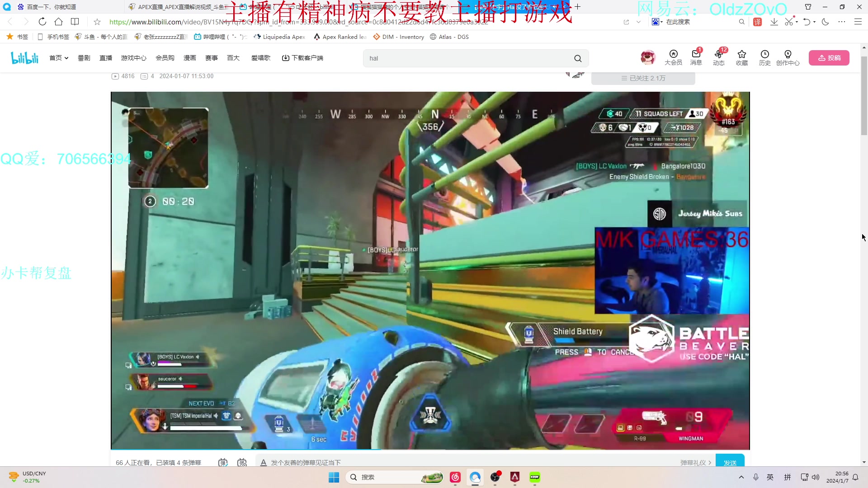Go to browser home page icon
868x488 pixels.
[58, 22]
